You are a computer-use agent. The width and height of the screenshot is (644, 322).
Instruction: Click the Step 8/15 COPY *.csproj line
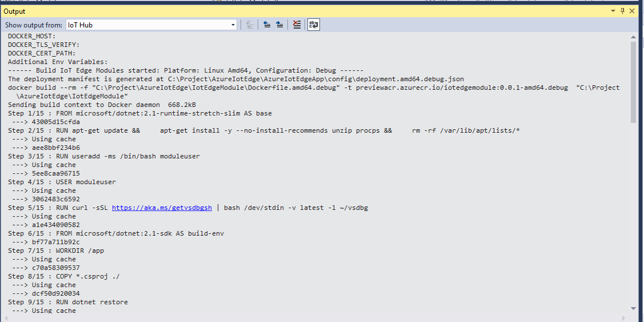click(x=63, y=276)
